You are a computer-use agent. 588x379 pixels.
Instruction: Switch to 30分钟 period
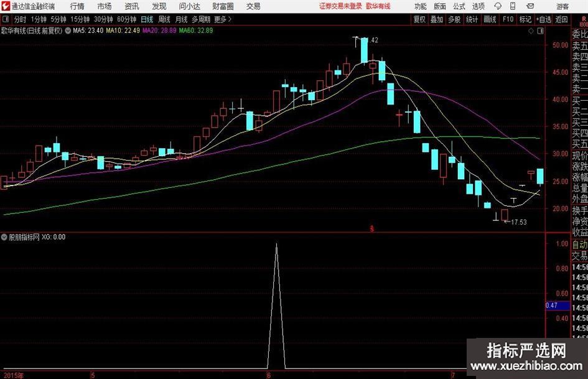[103, 19]
